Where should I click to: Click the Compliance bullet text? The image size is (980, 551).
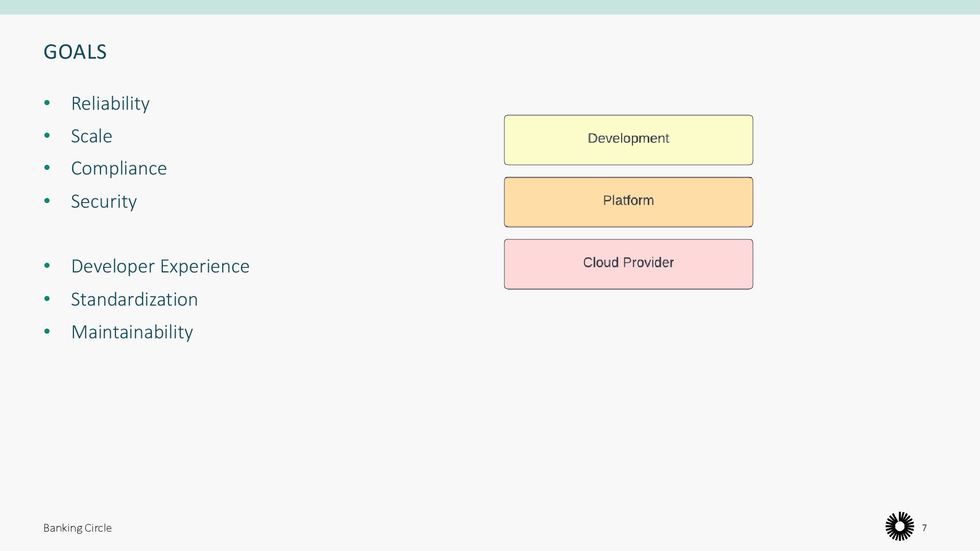pyautogui.click(x=119, y=168)
